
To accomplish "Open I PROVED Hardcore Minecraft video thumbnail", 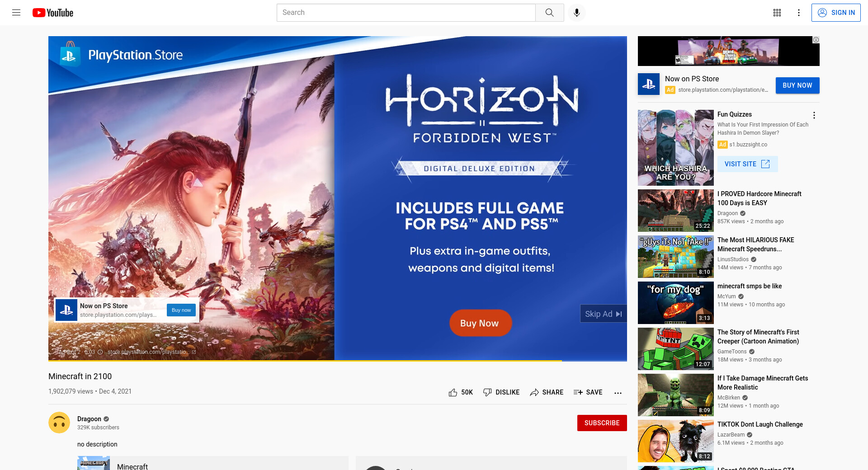I will [676, 211].
